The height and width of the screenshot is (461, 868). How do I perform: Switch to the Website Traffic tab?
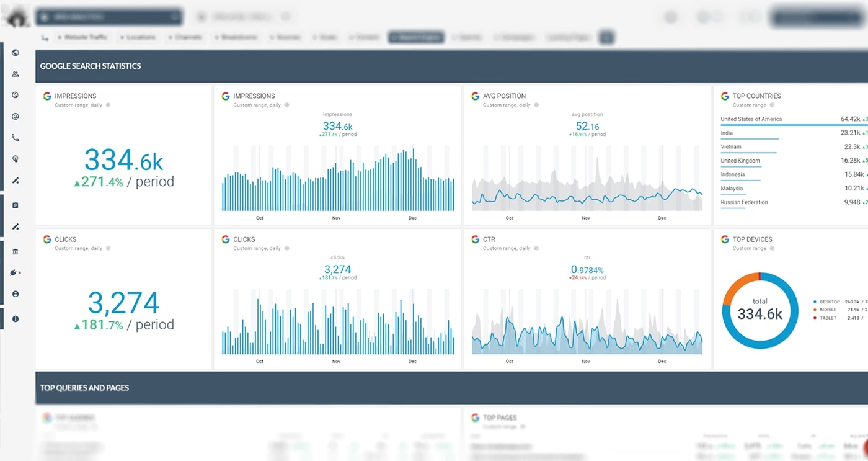pyautogui.click(x=82, y=37)
